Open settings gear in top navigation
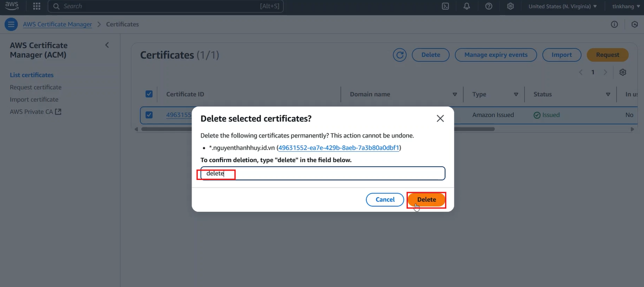This screenshot has width=644, height=287. 510,6
